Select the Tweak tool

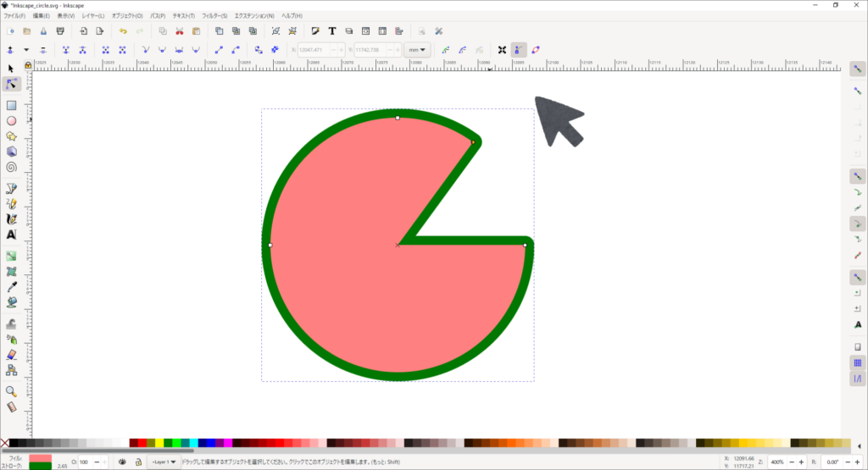[x=11, y=324]
